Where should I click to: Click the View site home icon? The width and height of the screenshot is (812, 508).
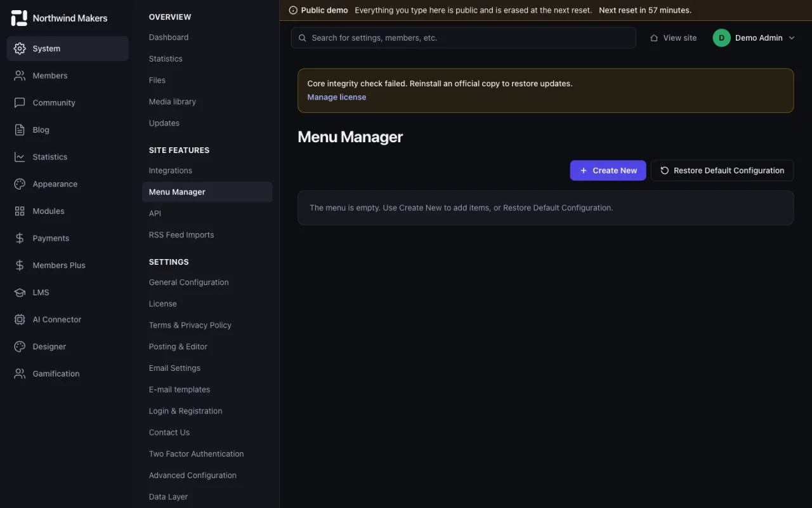click(654, 38)
